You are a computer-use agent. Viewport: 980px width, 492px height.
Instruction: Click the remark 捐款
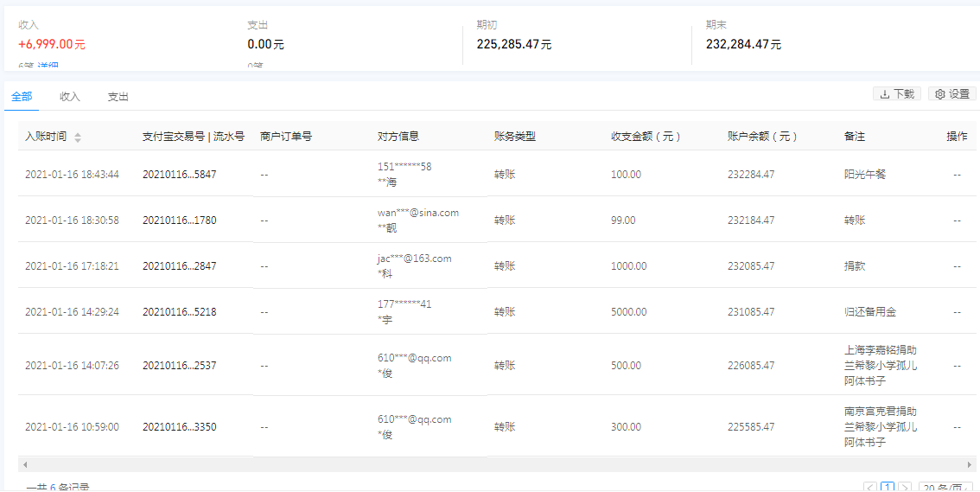(x=855, y=265)
